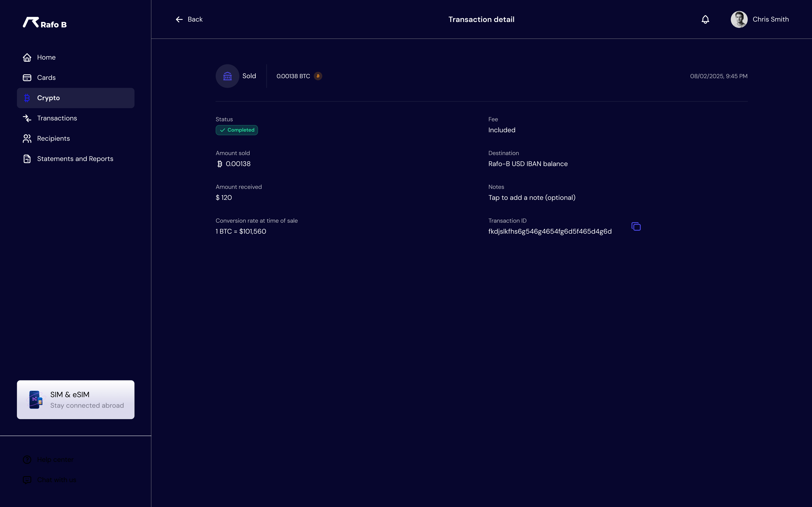Select the transaction date 08/02/2025

pos(719,76)
